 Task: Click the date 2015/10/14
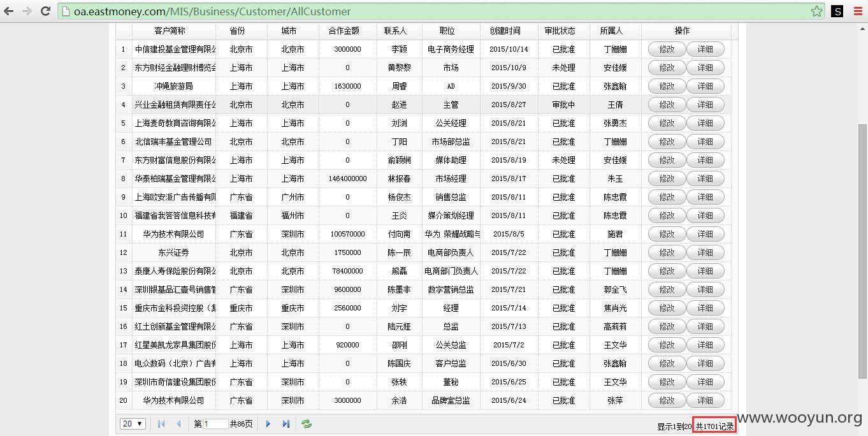pos(509,49)
